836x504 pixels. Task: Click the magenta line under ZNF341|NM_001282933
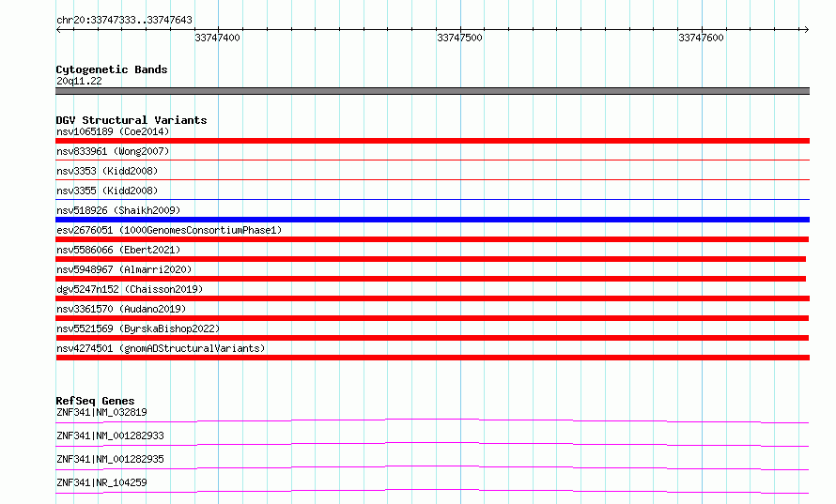[x=432, y=444]
